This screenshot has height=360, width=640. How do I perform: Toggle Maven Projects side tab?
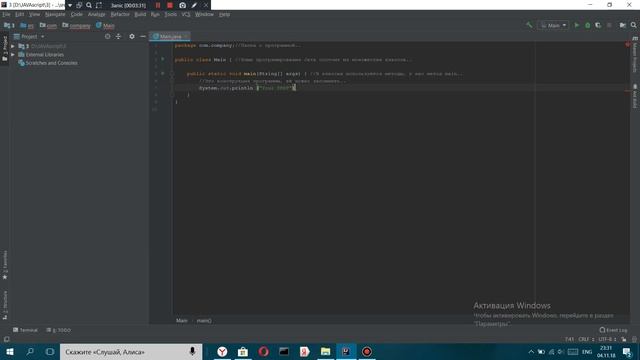pos(635,54)
